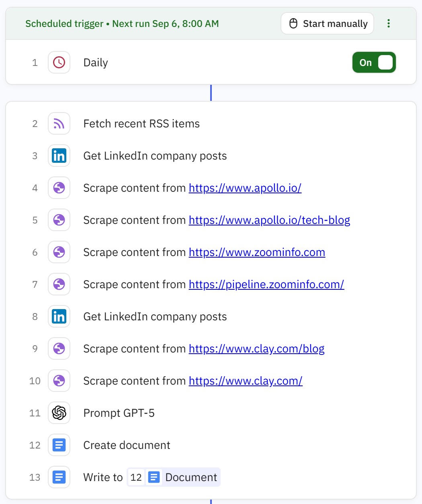
Task: Click the Scheduled trigger next run header text
Action: [122, 24]
